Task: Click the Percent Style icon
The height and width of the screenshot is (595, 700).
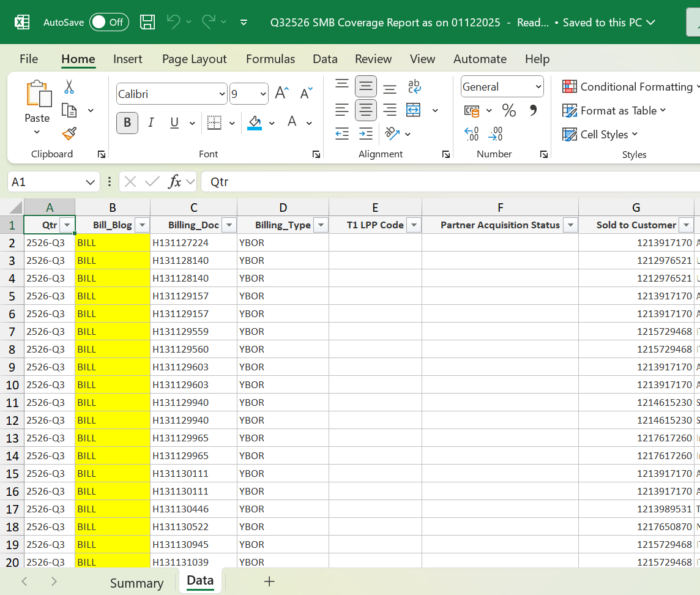Action: [508, 111]
